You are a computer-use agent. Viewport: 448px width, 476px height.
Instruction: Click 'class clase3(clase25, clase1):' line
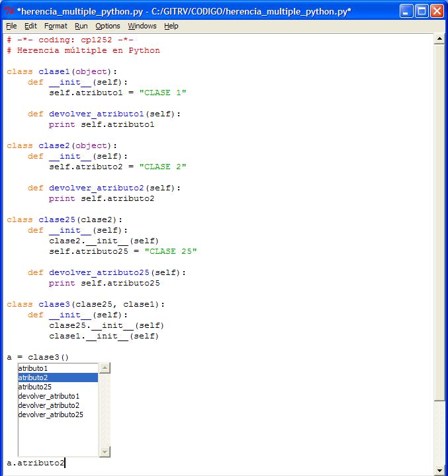coord(86,305)
